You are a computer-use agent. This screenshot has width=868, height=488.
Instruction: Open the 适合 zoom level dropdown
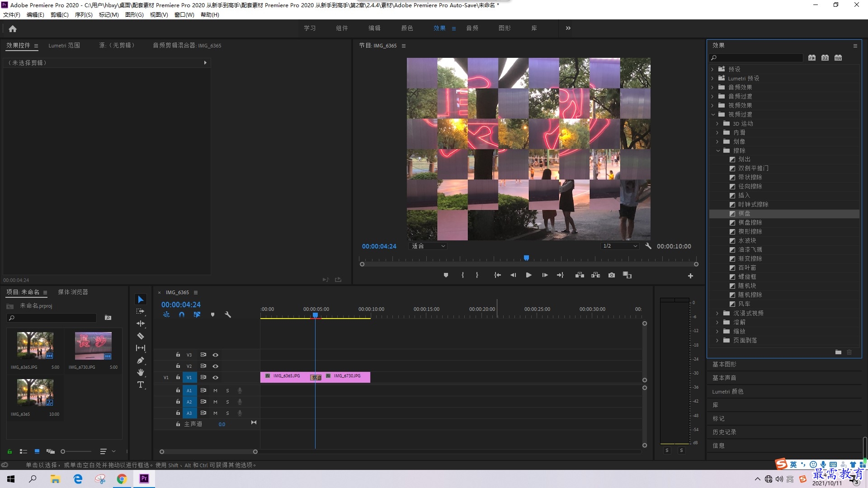coord(428,246)
